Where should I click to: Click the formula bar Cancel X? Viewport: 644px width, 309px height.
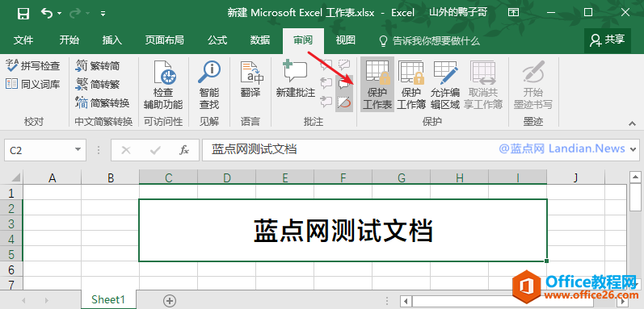pyautogui.click(x=126, y=150)
